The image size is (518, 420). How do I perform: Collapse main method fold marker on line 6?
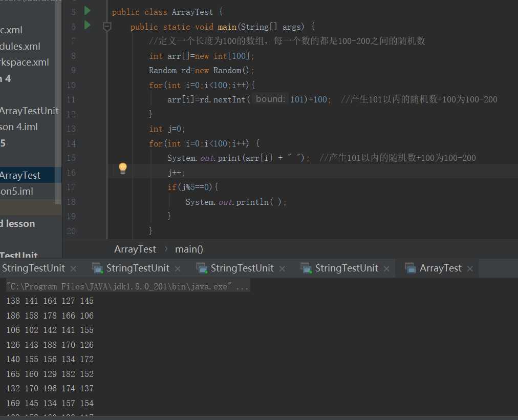(106, 27)
